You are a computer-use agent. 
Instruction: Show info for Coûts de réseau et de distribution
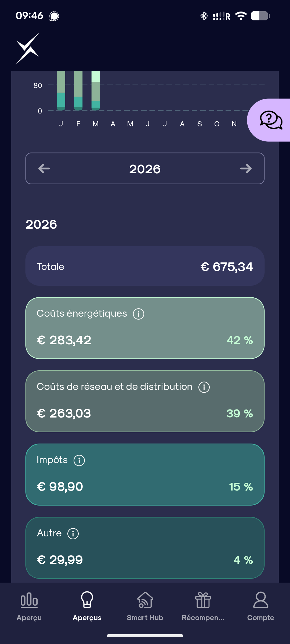[x=204, y=387]
